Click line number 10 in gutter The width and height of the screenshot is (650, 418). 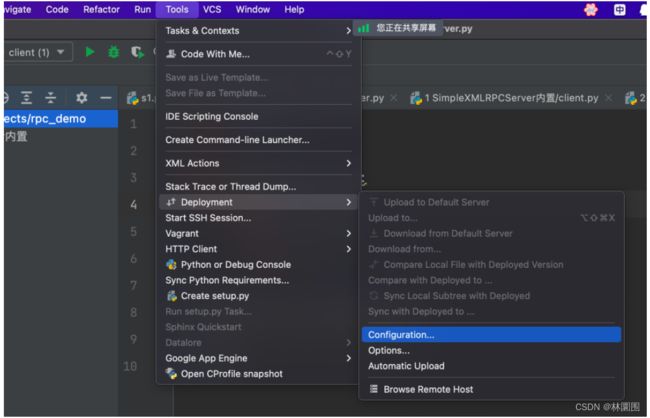click(x=130, y=366)
